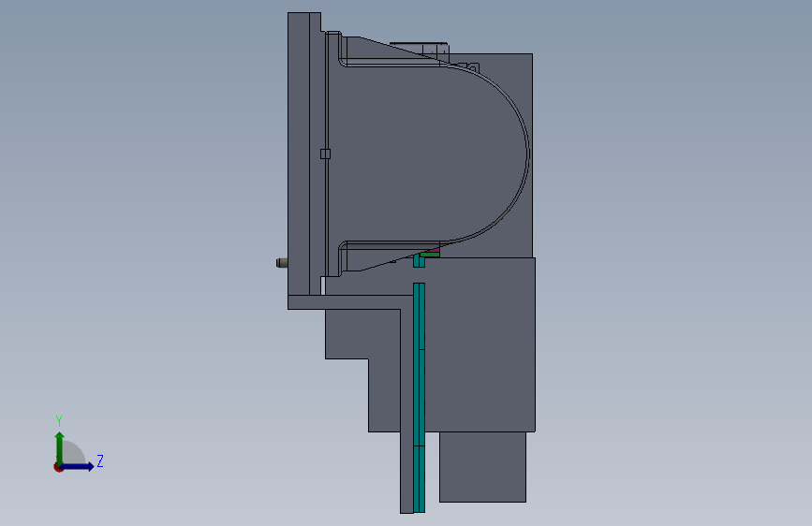The height and width of the screenshot is (526, 812).
Task: Select the small bolt protruding from left plate
Action: tap(282, 263)
